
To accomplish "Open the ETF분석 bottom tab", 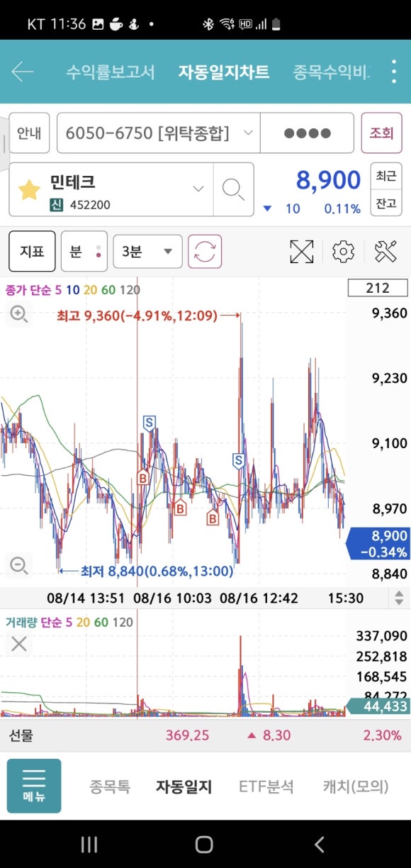I will coord(266,786).
